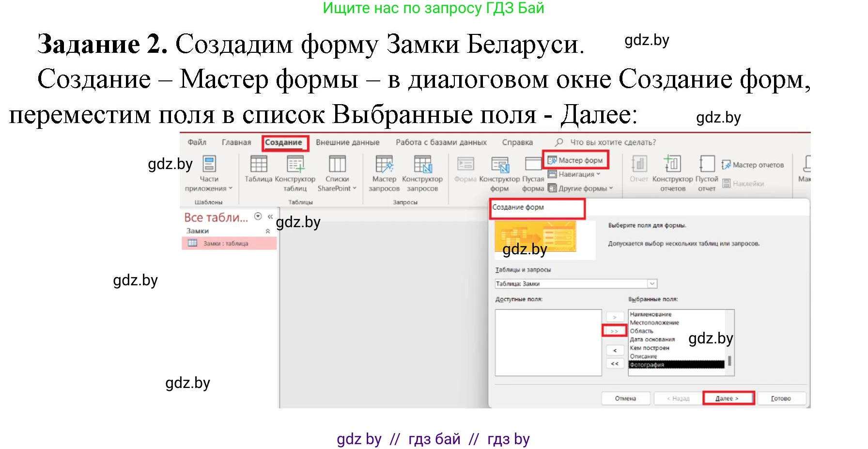
Task: Open the Таблицы и запросы dropdown
Action: coord(653,283)
